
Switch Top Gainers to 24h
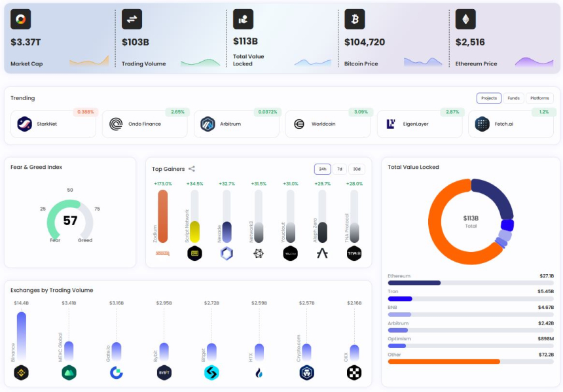coord(323,169)
